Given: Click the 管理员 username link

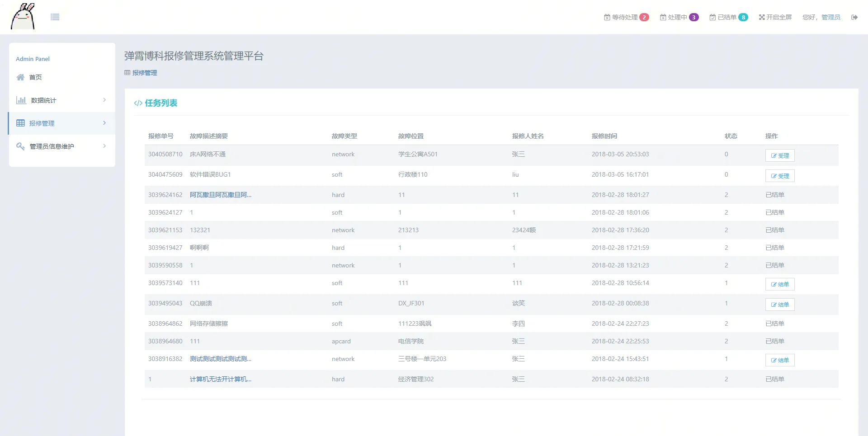Looking at the screenshot, I should (830, 17).
